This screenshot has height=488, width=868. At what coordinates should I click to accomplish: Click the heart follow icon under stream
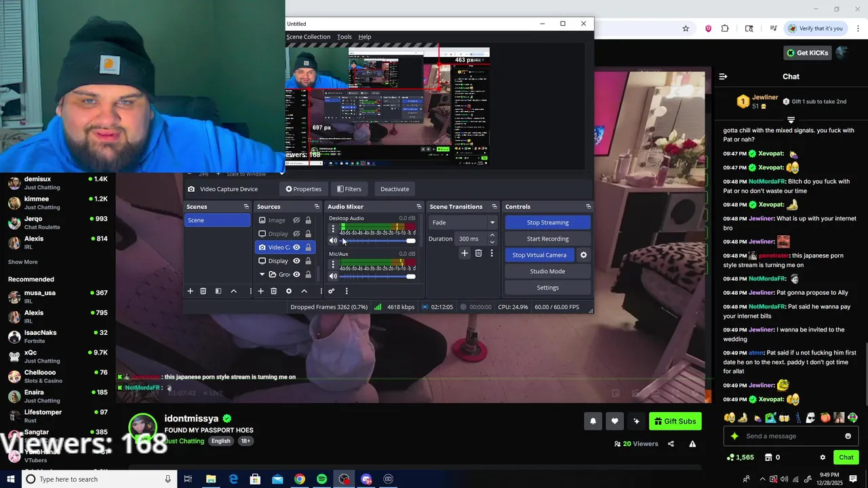[614, 422]
